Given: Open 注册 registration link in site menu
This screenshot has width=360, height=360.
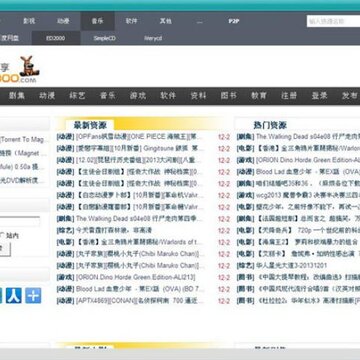Looking at the screenshot, I should coord(289,96).
